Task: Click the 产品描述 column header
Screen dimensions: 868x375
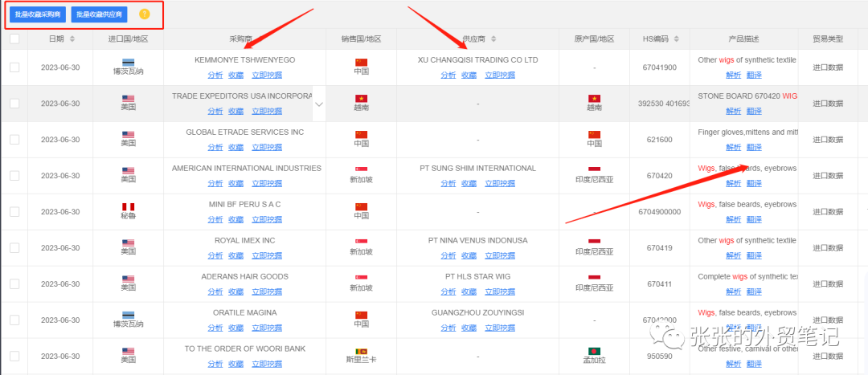Action: 743,39
